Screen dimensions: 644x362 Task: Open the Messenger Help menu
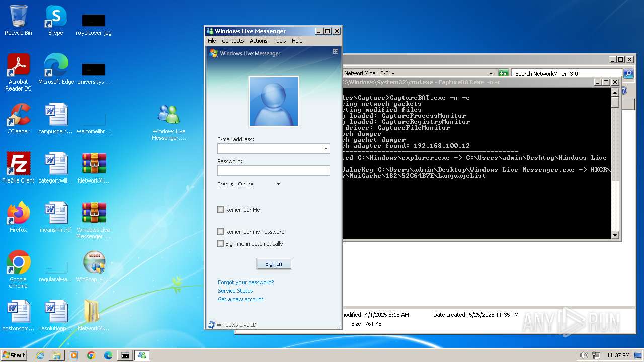(x=297, y=41)
